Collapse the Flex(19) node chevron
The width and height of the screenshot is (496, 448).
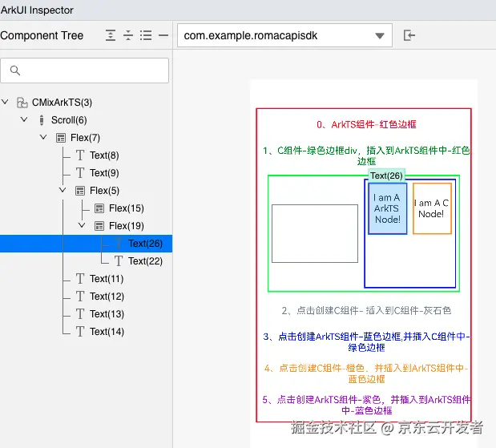[82, 225]
